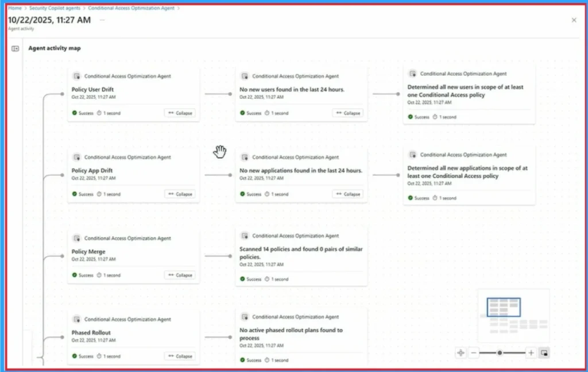Select the pan tool in the map controls

[461, 352]
